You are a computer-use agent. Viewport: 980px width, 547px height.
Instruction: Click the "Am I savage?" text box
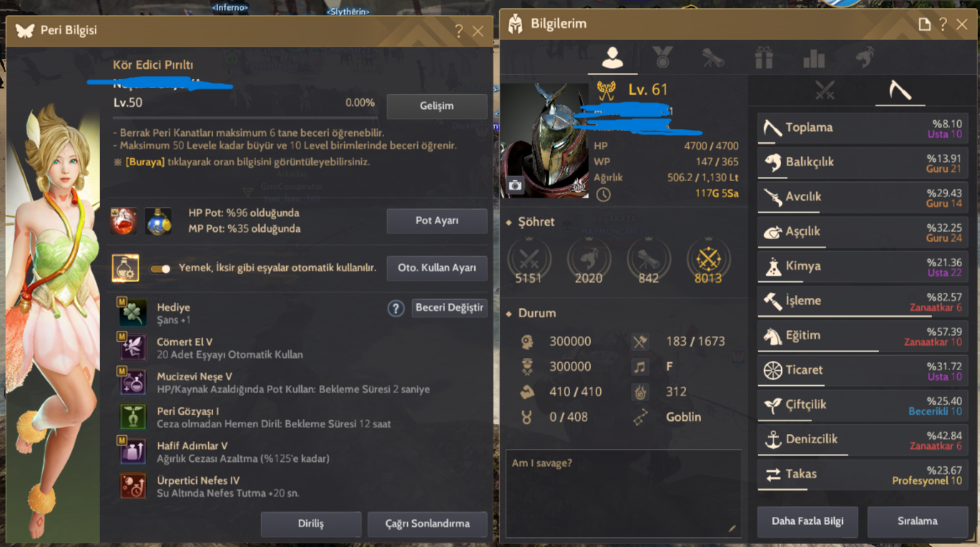pos(623,493)
